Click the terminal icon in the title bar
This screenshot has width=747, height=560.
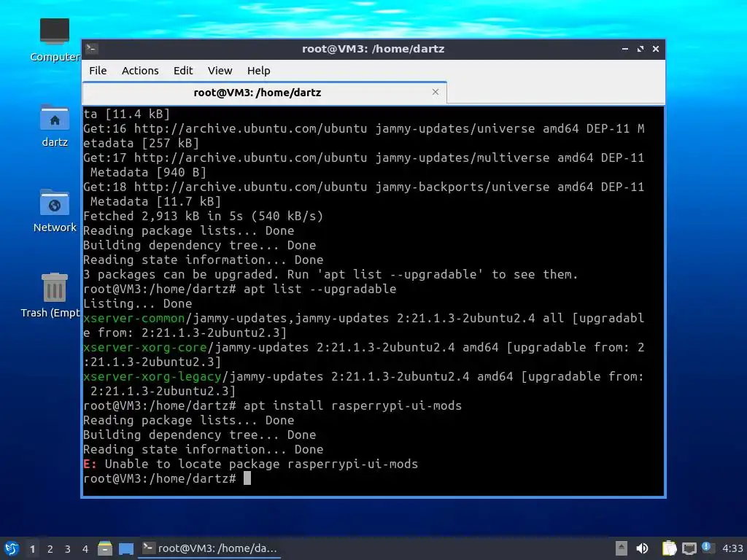point(92,48)
